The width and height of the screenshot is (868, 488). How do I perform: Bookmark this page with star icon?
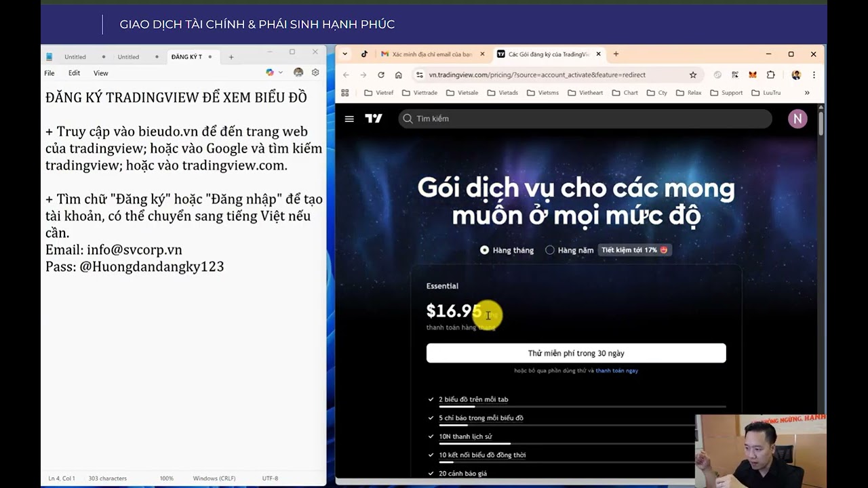692,75
